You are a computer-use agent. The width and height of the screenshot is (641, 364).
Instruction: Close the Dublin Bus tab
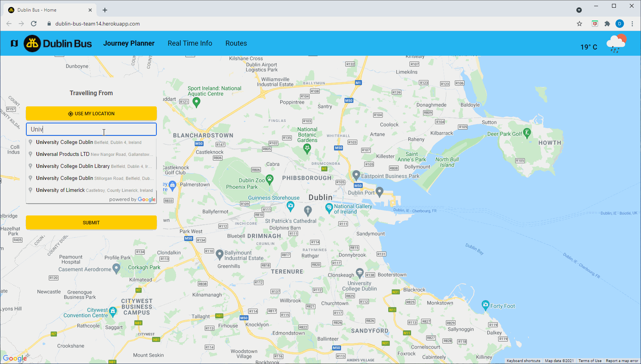click(x=90, y=10)
